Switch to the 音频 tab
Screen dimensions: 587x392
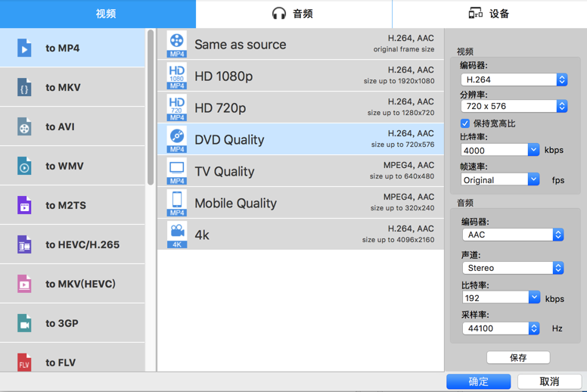point(293,14)
